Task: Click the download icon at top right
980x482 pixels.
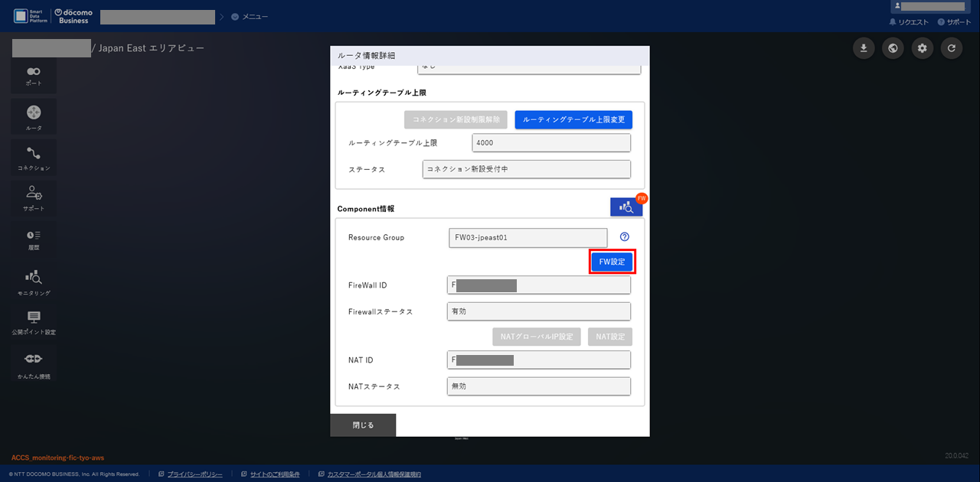Action: pyautogui.click(x=864, y=48)
